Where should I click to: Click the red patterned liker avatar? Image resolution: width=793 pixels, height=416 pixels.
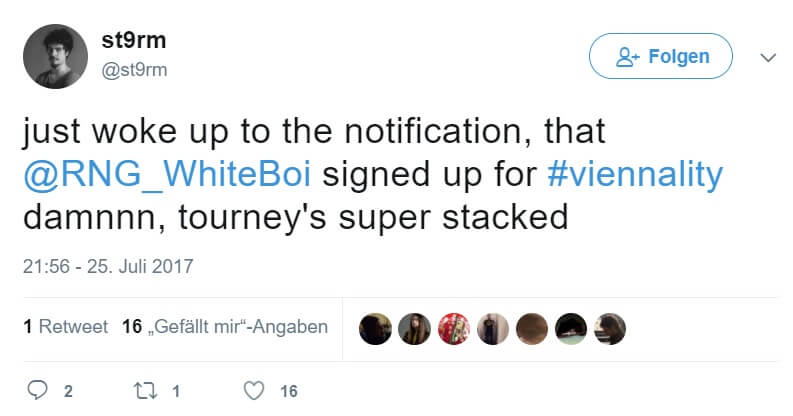(454, 329)
